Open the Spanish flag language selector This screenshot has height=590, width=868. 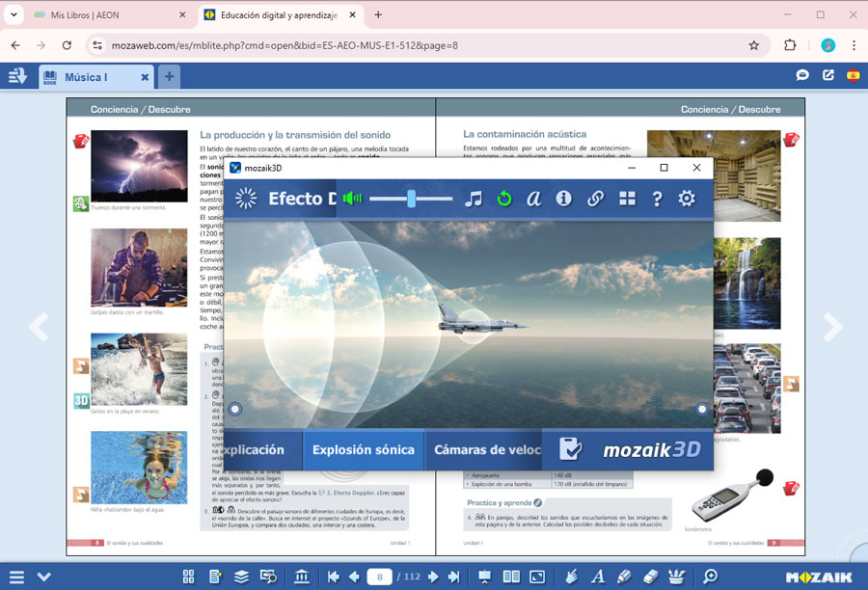coord(853,76)
